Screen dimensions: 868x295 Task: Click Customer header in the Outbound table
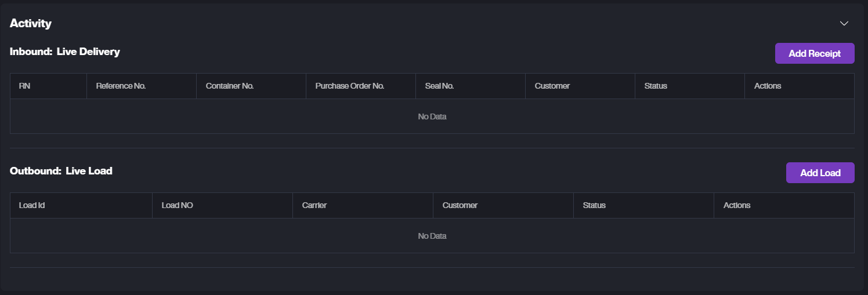[460, 205]
